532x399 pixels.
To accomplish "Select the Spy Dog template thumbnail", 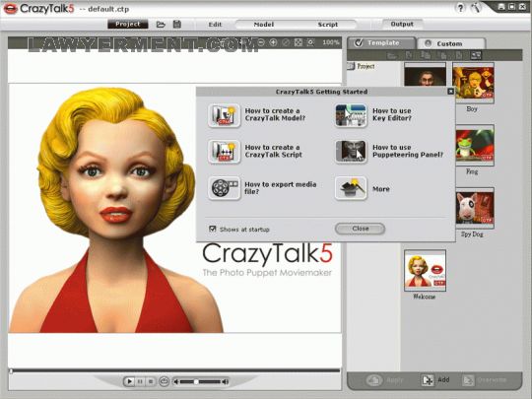I will pos(474,208).
